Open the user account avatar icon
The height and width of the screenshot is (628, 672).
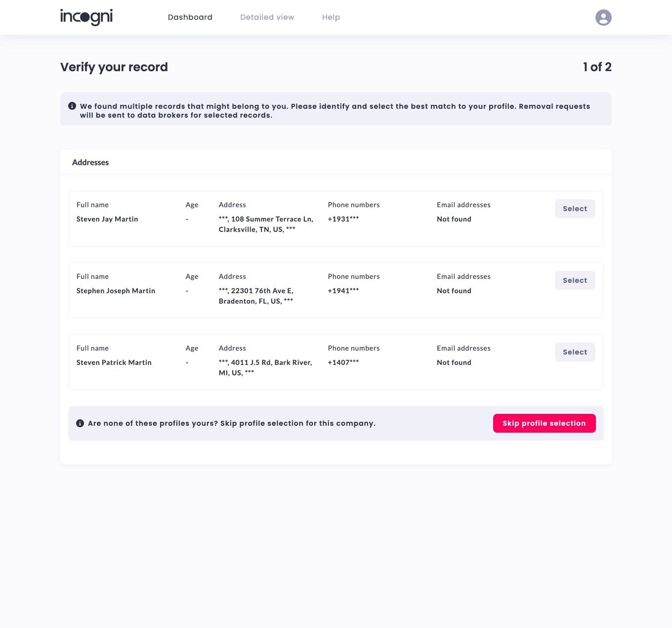(603, 18)
